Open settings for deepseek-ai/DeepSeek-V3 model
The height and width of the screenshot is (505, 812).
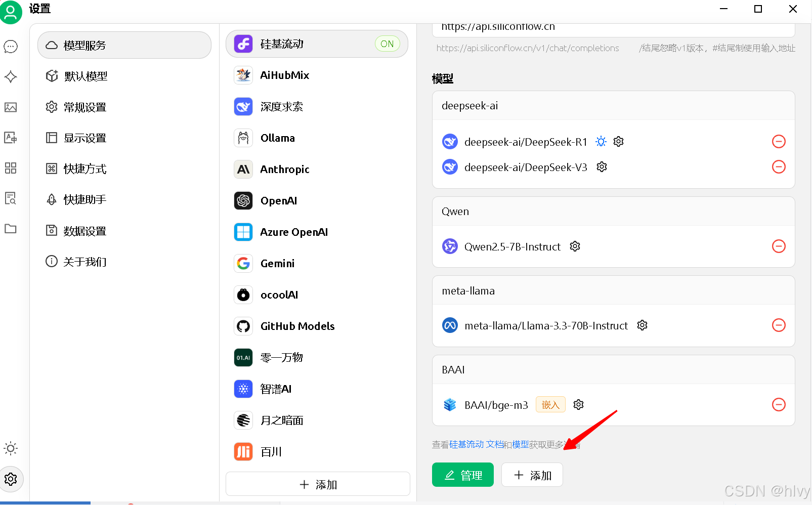point(602,167)
